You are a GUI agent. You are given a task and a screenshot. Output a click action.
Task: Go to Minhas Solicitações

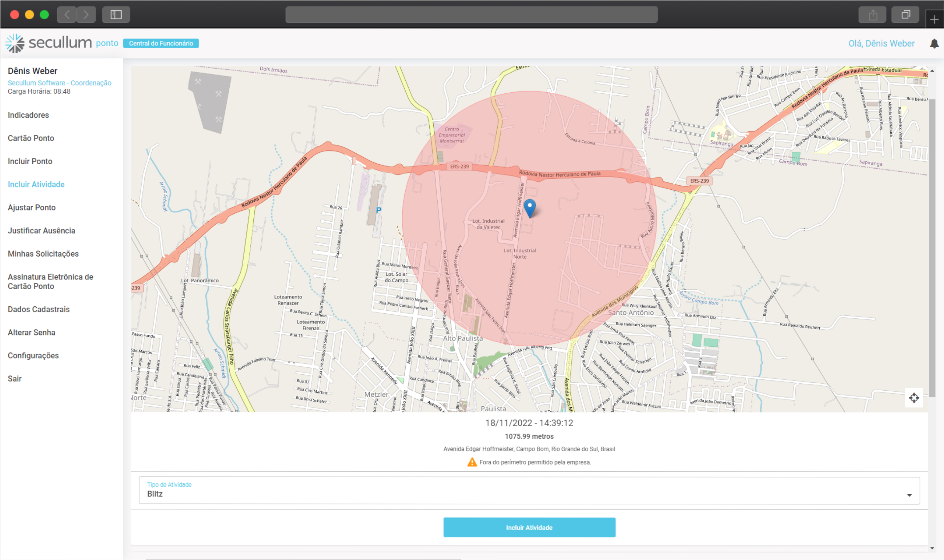tap(43, 254)
